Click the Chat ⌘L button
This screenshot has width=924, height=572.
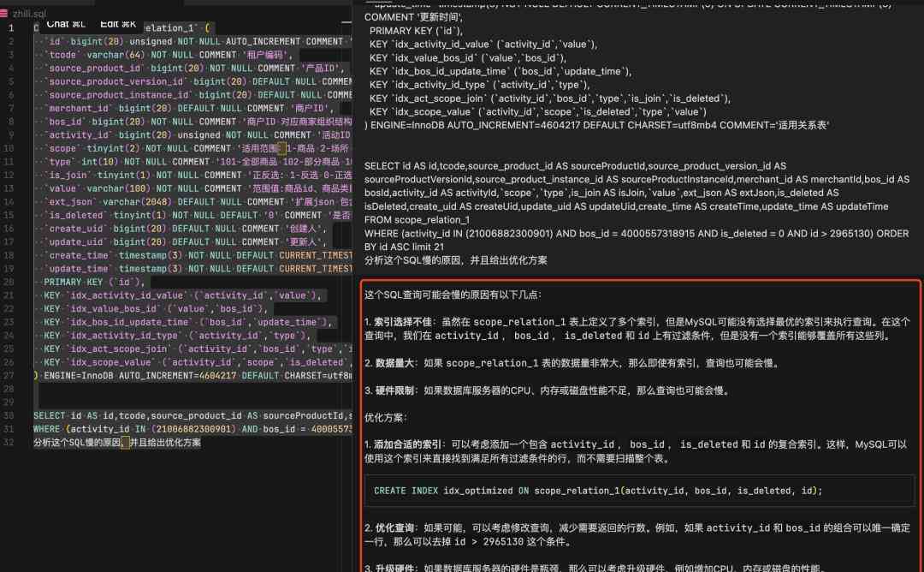(x=65, y=24)
